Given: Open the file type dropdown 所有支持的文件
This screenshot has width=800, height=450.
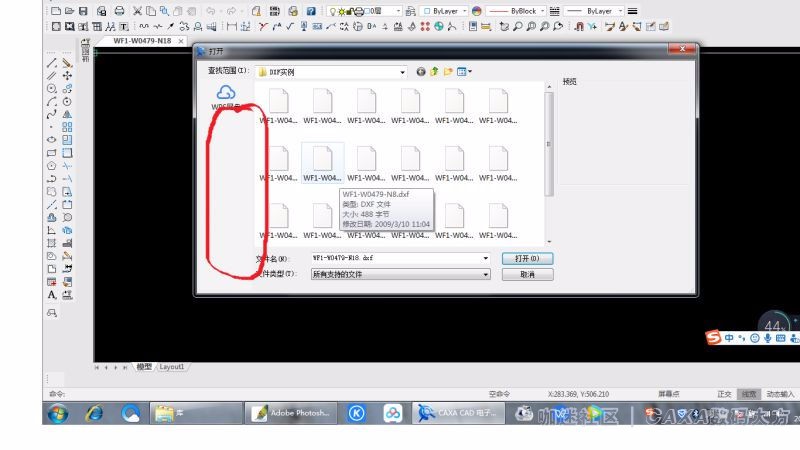Looking at the screenshot, I should click(x=487, y=274).
